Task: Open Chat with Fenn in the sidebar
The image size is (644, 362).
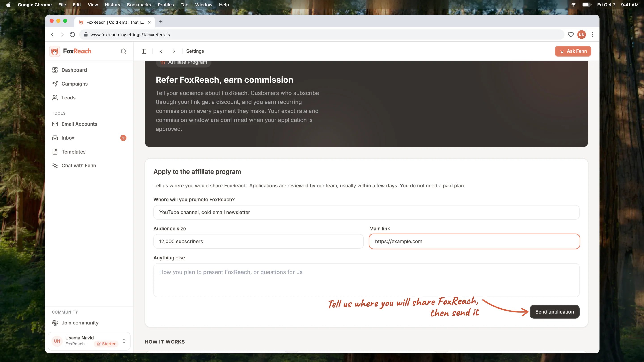Action: coord(89,166)
